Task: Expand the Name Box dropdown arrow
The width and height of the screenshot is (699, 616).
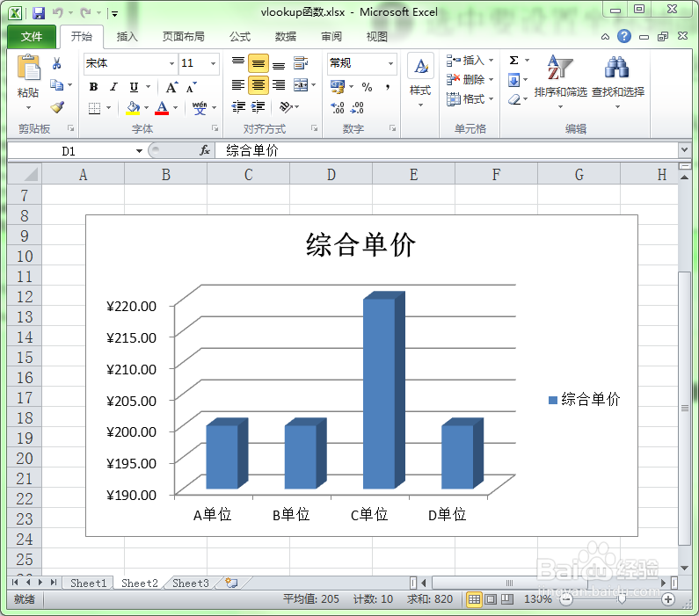Action: (139, 151)
